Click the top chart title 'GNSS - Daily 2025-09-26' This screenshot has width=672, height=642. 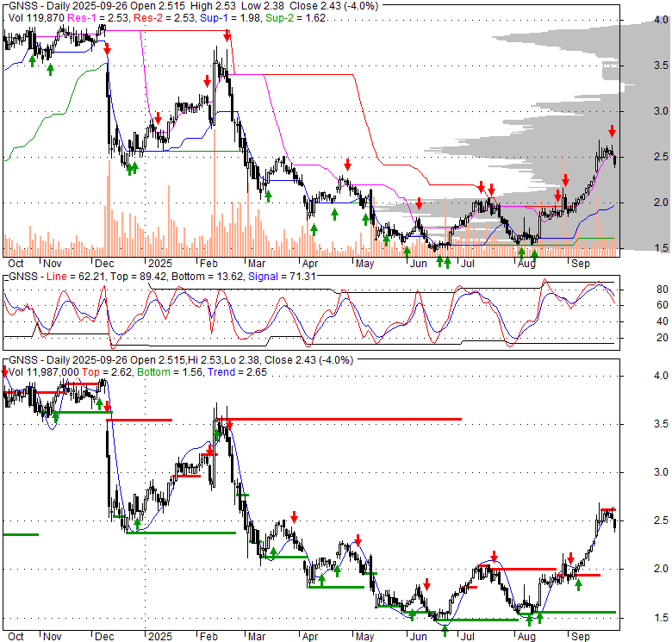coord(68,6)
